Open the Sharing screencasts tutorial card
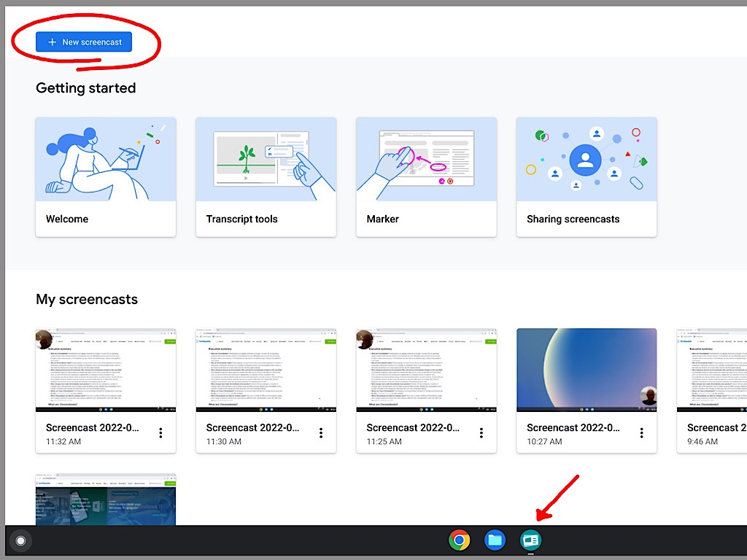Image resolution: width=747 pixels, height=560 pixels. pyautogui.click(x=587, y=177)
